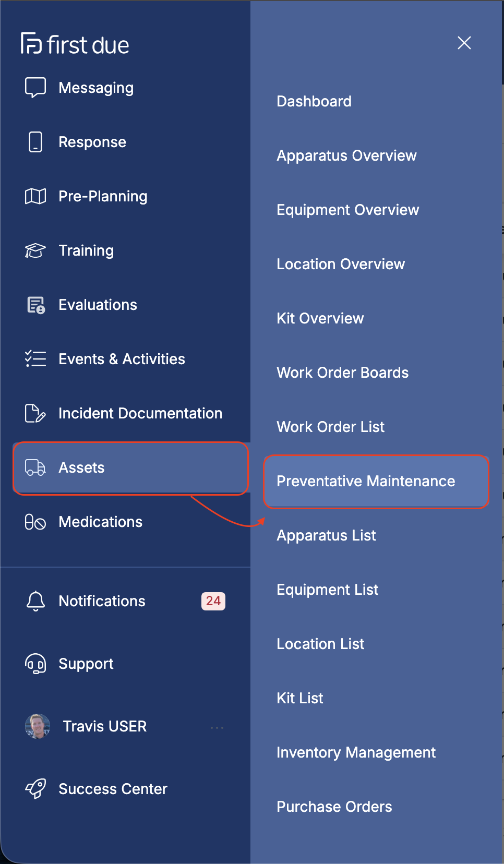This screenshot has width=504, height=864.
Task: Open Work Order List
Action: (x=330, y=427)
